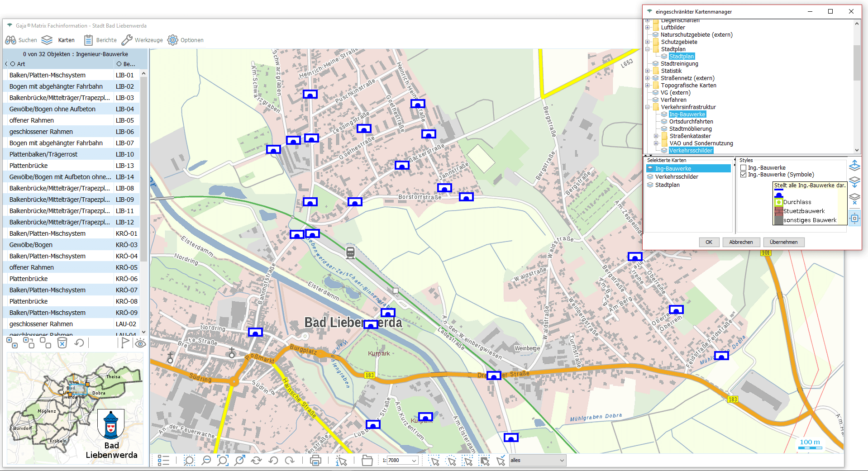Select the info pointer tool
Screen dimensions: 868x471
coord(341,461)
